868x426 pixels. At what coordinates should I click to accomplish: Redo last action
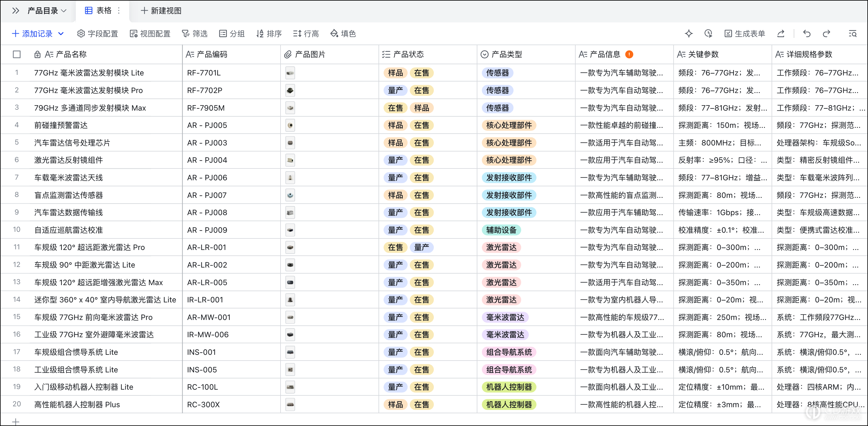826,34
